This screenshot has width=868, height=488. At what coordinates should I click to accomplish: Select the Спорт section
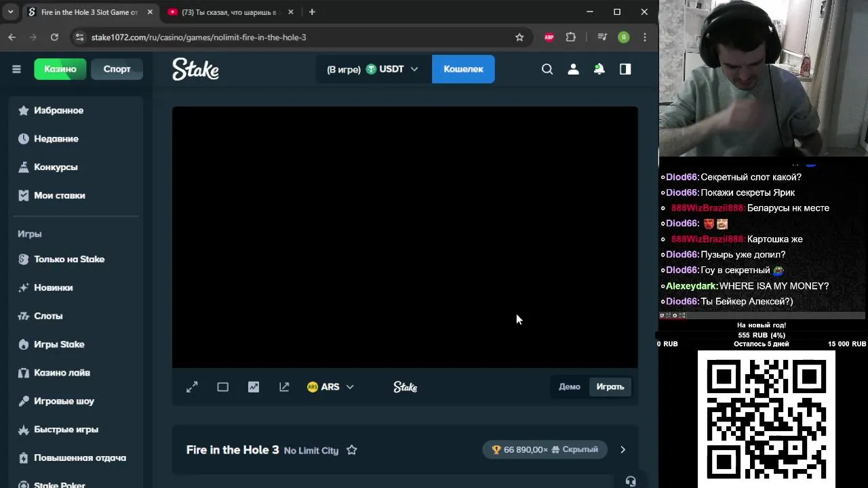pyautogui.click(x=117, y=69)
